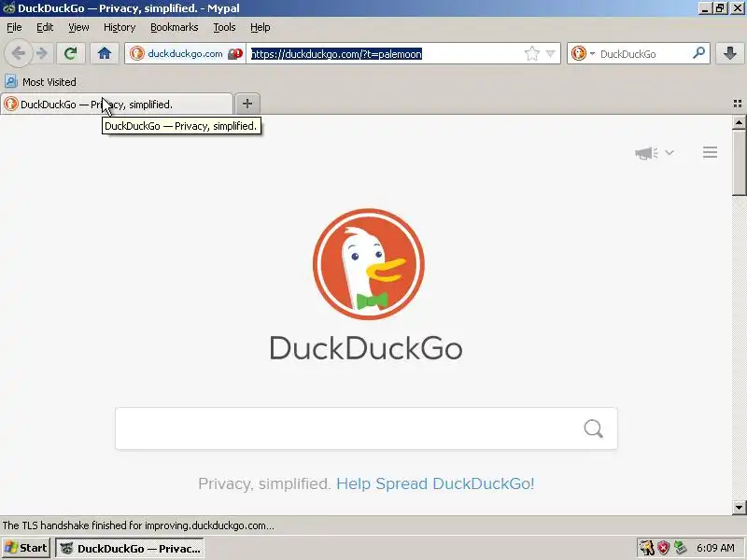Open the URL history dropdown arrow

[550, 54]
